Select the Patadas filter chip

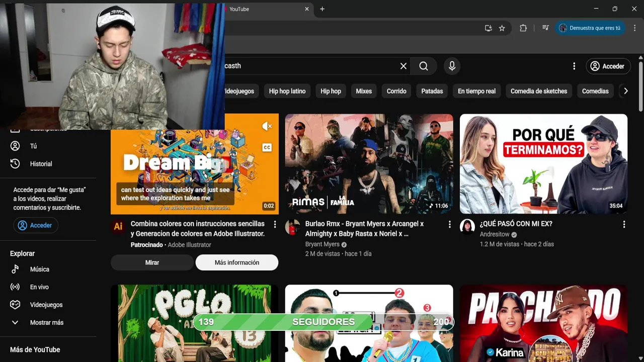point(432,91)
